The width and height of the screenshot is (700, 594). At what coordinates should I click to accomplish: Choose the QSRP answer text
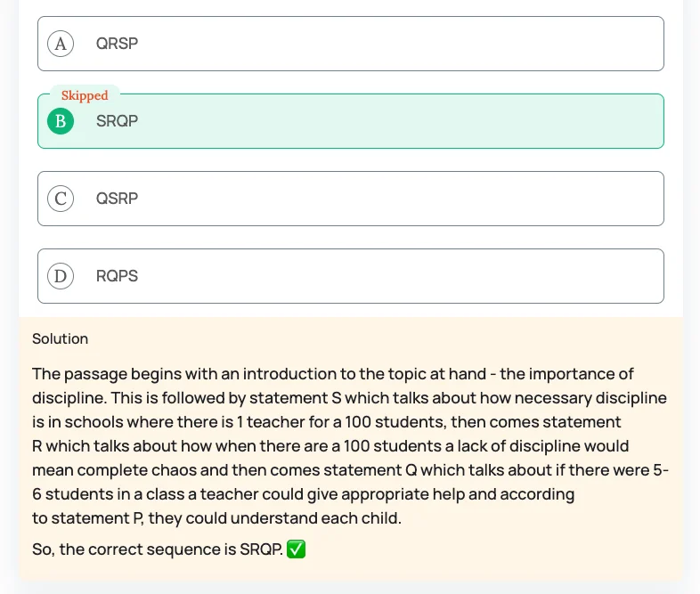pos(117,199)
